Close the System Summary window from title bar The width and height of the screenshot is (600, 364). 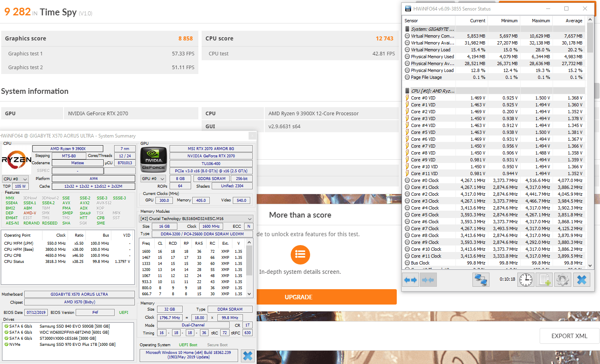(x=252, y=136)
